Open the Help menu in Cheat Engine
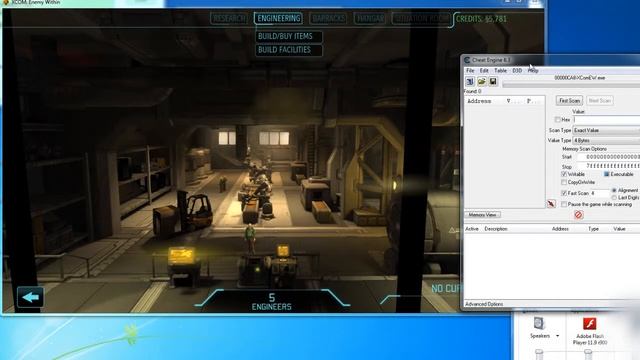Screen dimensions: 640x360 pyautogui.click(x=533, y=71)
